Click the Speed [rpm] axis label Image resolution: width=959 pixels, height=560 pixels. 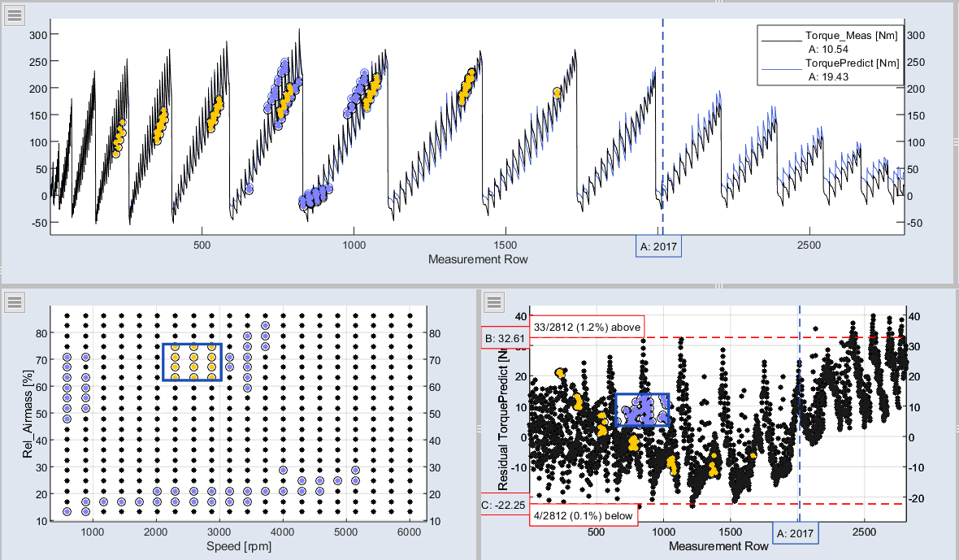pyautogui.click(x=239, y=546)
